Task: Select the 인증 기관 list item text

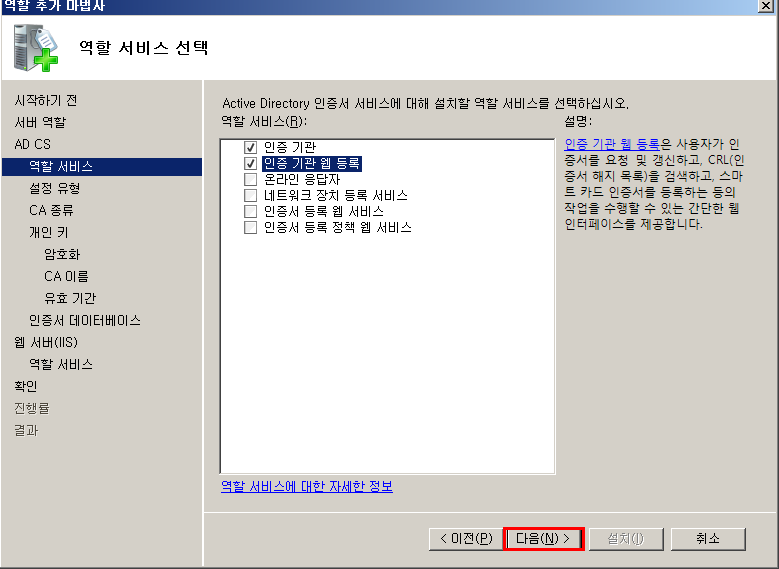Action: pyautogui.click(x=290, y=148)
